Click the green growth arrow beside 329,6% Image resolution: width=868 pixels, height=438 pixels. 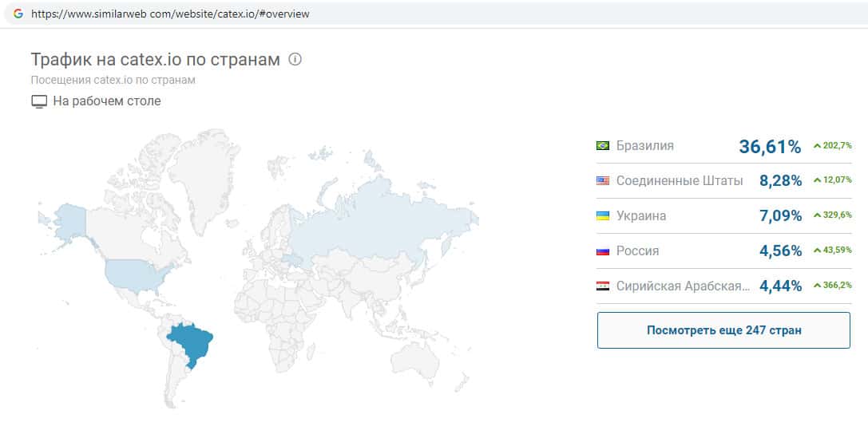point(817,215)
